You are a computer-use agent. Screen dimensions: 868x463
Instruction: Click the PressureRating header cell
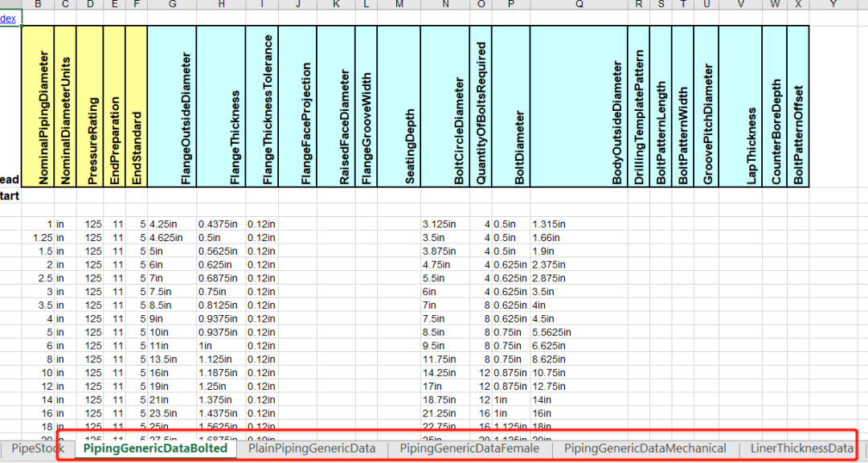89,106
